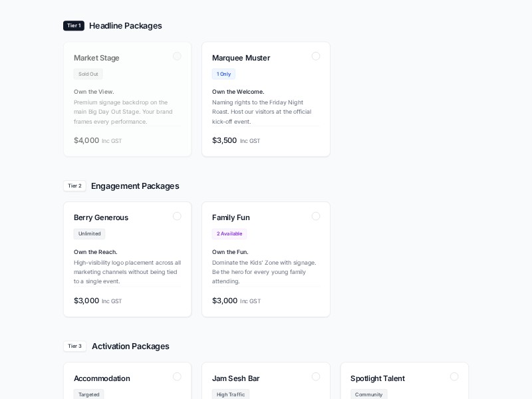The height and width of the screenshot is (399, 532).
Task: Click the Targeted badge under Accommodation
Action: click(88, 394)
